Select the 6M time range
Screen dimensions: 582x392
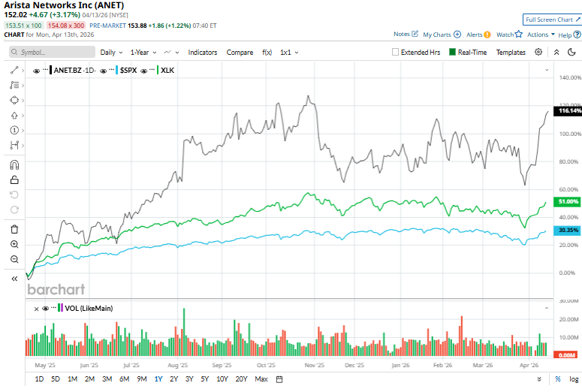[x=124, y=379]
